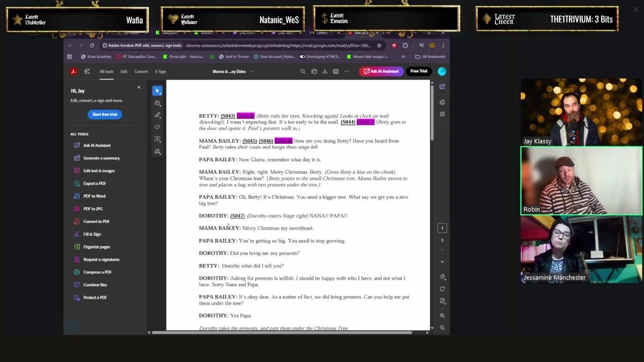Screen dimensions: 644x362
Task: Click the (S047) cue link in script
Action: coord(237,216)
